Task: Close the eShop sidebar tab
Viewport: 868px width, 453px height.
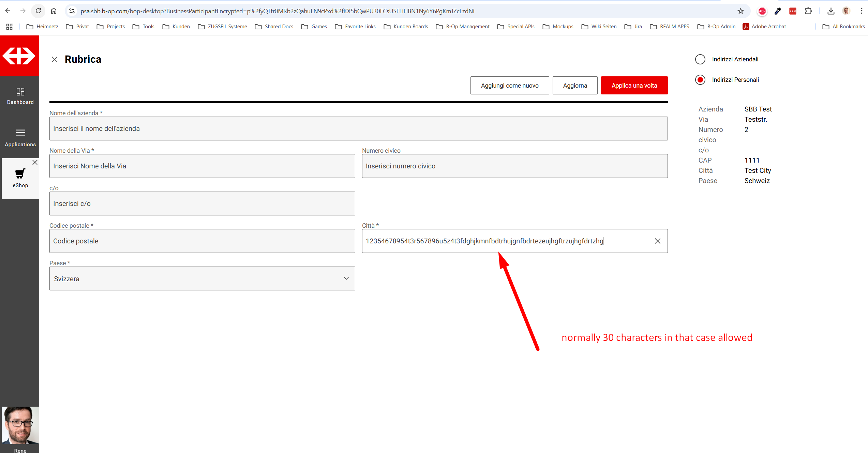Action: (35, 163)
